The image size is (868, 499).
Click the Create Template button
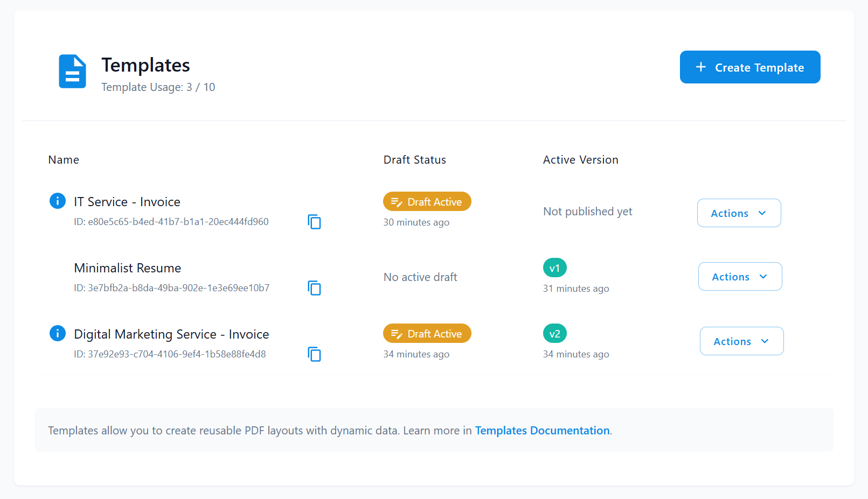coord(749,67)
